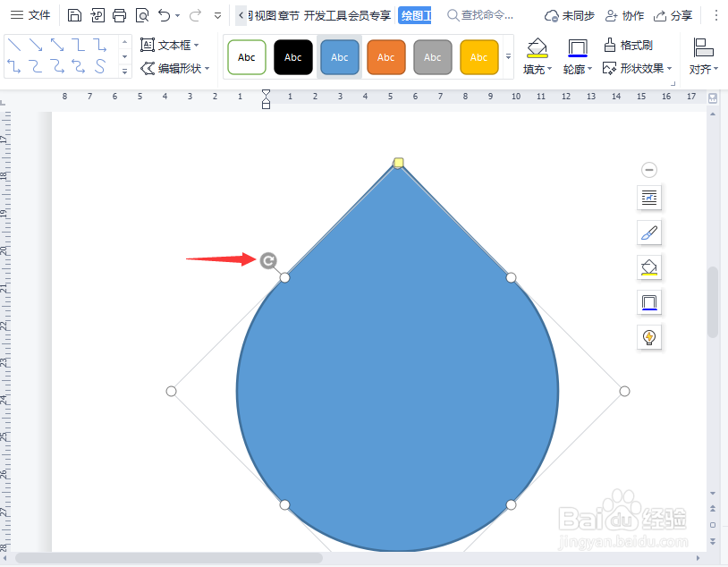728x567 pixels.
Task: Click the yellow adjustment handle on teardrop
Action: click(x=398, y=163)
